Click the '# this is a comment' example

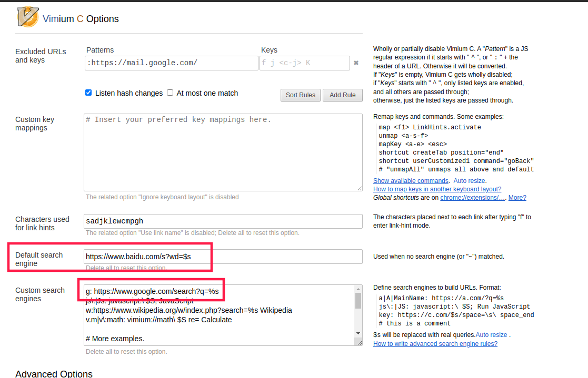[415, 323]
